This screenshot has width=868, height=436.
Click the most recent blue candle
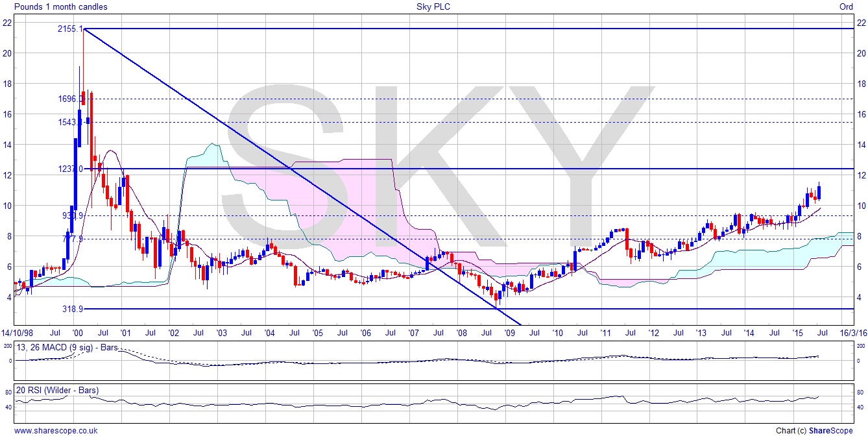[x=819, y=192]
